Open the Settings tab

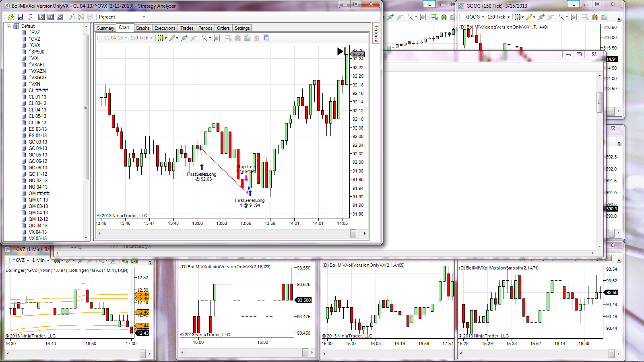tap(242, 28)
